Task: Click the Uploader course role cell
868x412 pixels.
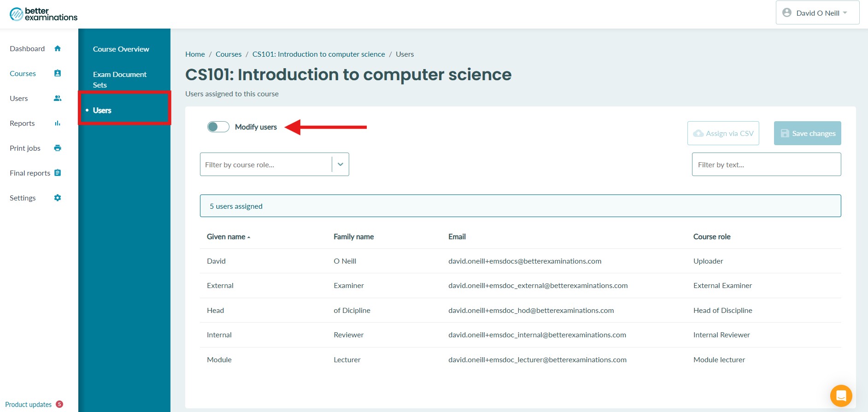Action: (x=708, y=261)
